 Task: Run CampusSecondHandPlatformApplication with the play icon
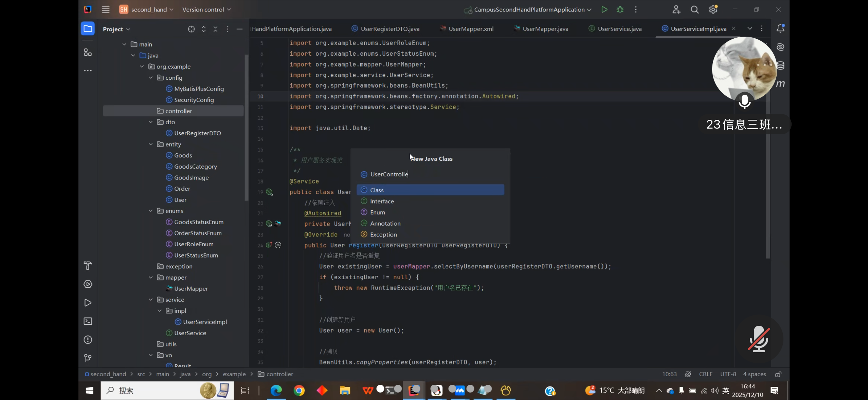(x=604, y=9)
